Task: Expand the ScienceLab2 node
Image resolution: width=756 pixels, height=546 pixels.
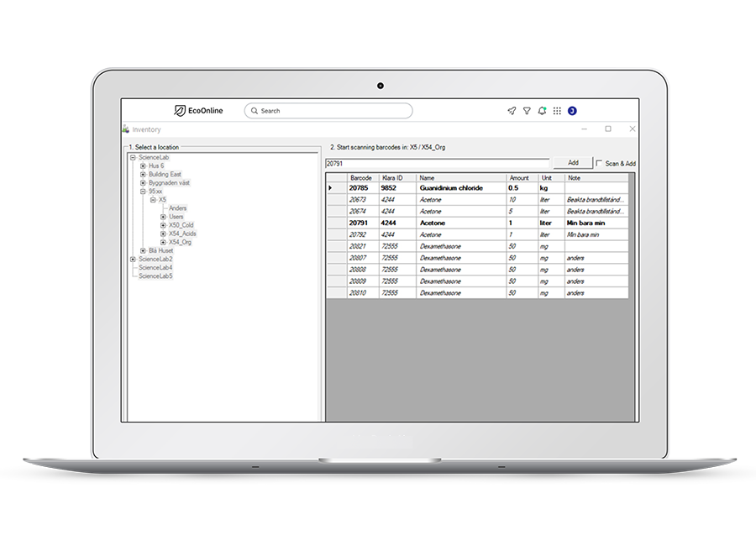Action: [133, 259]
